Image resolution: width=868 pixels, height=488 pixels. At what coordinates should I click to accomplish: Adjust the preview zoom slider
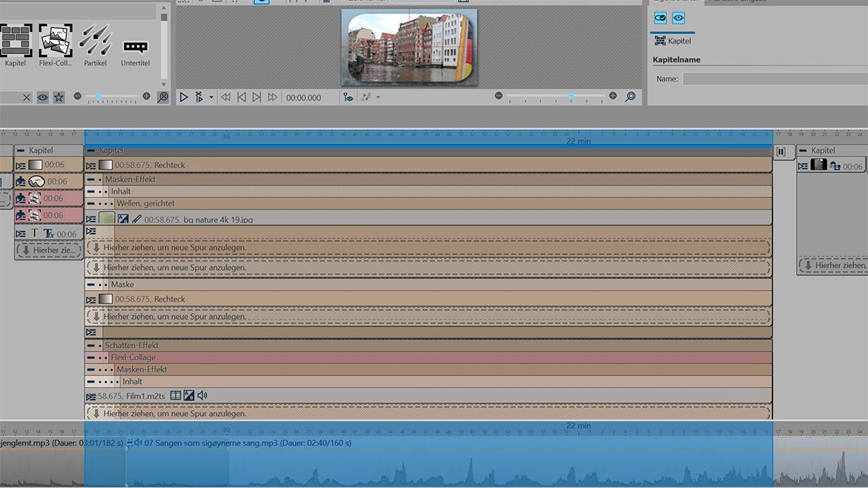click(x=571, y=96)
